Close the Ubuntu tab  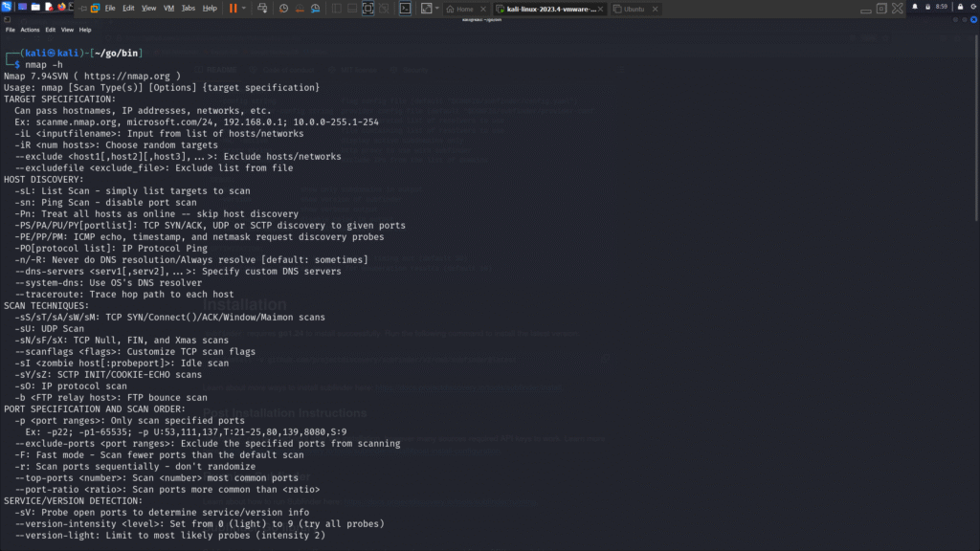(655, 10)
